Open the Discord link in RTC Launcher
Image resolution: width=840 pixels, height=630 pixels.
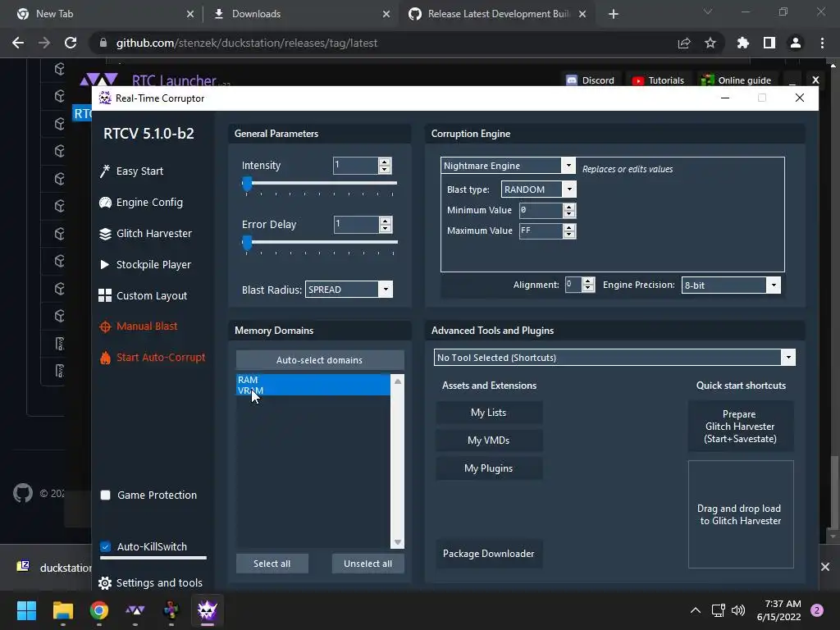click(x=591, y=80)
